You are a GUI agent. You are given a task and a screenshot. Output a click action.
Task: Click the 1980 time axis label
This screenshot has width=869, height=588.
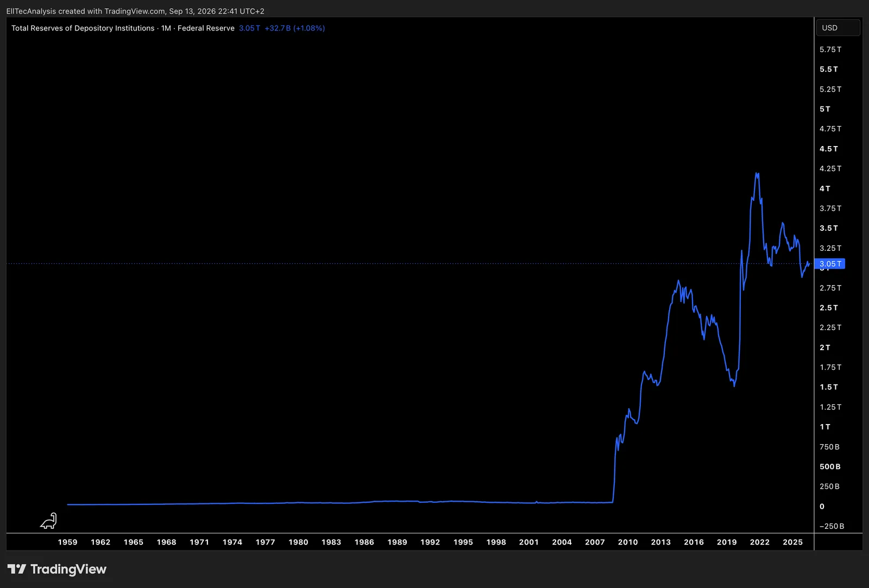click(298, 542)
